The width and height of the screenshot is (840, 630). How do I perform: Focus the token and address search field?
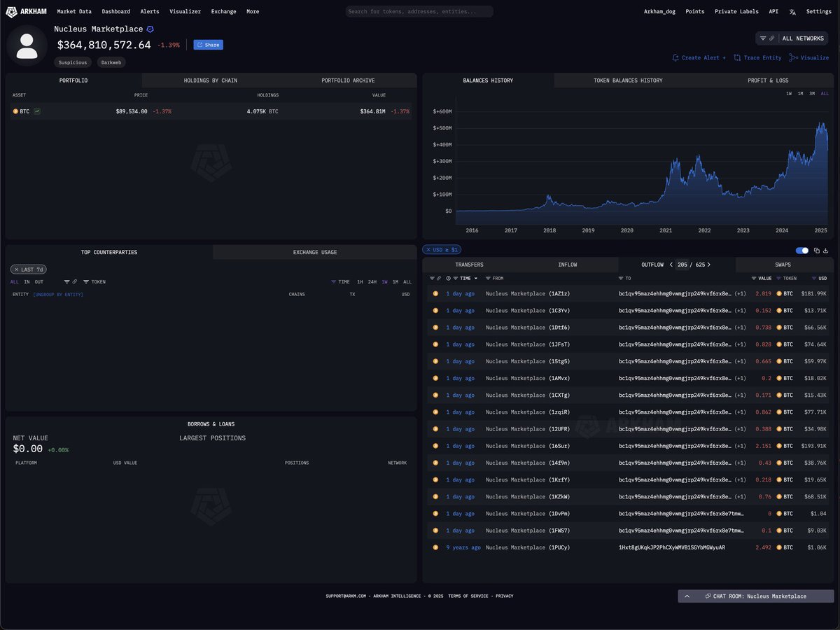[419, 12]
